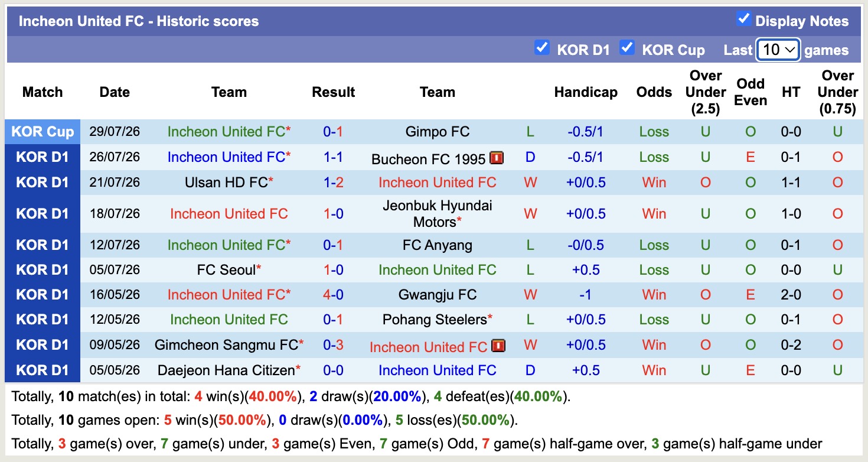Uncheck the KOR Cup filter checkbox

click(626, 47)
